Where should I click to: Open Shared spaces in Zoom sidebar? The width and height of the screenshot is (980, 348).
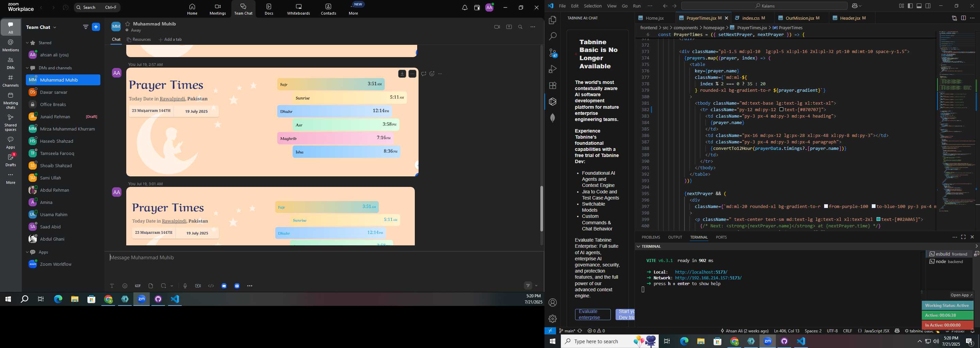[x=11, y=123]
